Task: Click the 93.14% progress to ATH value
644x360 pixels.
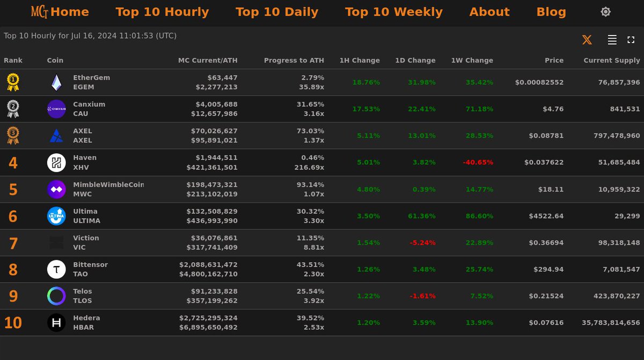Action: [310, 184]
